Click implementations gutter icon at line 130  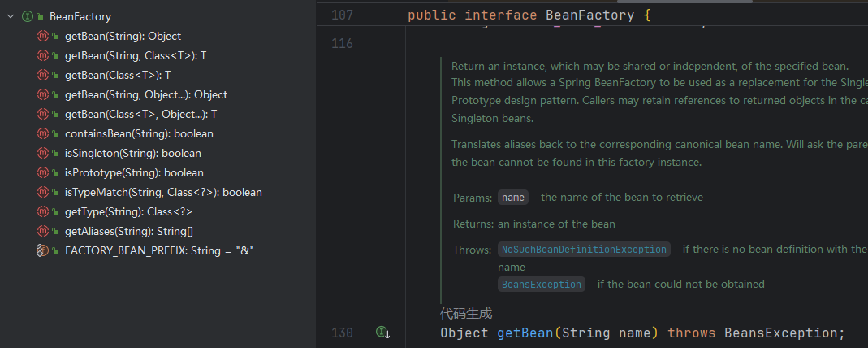click(383, 333)
